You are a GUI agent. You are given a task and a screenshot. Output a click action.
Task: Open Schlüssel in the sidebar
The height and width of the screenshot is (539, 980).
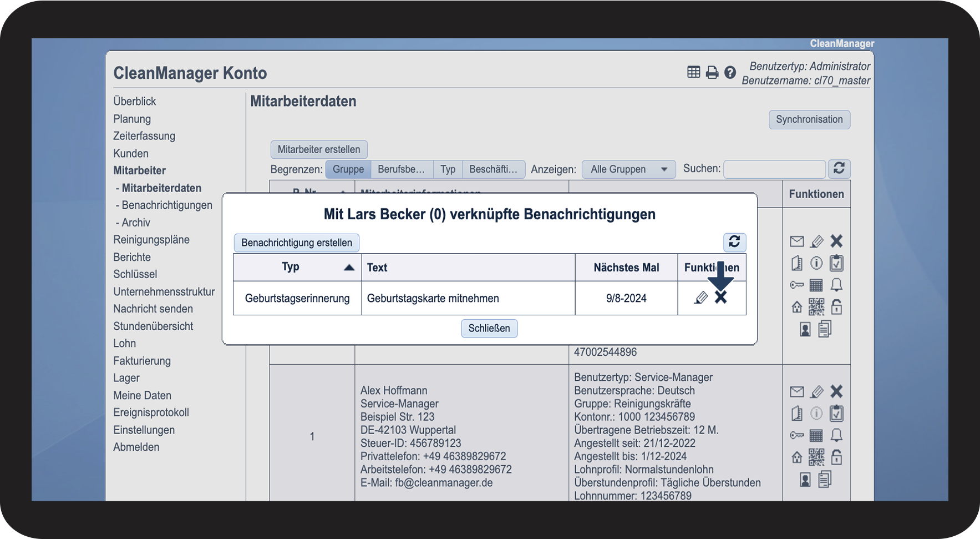[135, 274]
